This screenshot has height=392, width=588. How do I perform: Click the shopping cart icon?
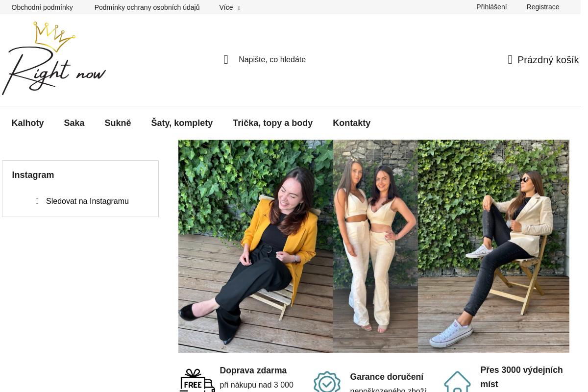click(510, 60)
